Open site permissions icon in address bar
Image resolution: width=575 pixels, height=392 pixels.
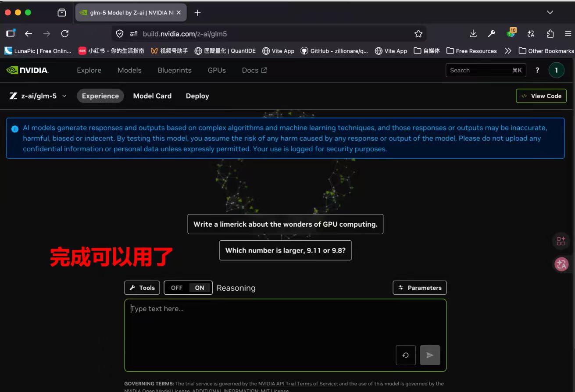point(134,34)
